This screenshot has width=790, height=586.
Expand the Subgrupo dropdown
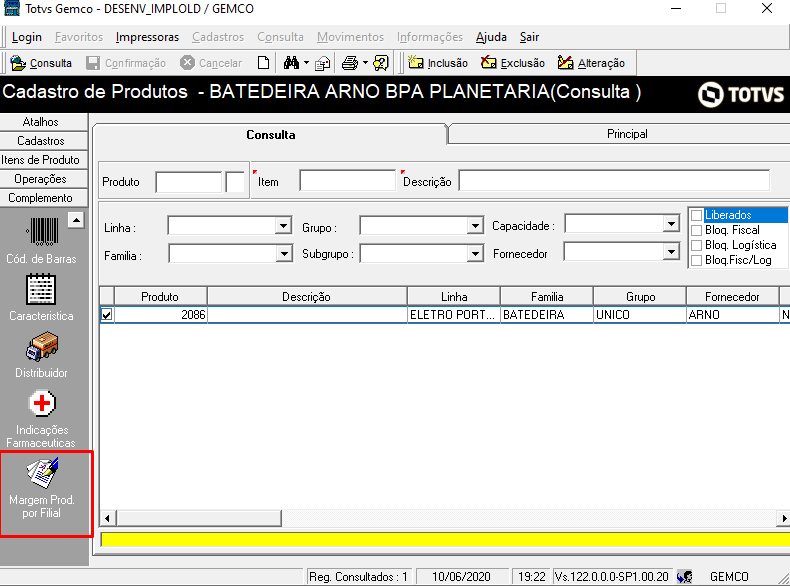[x=475, y=253]
